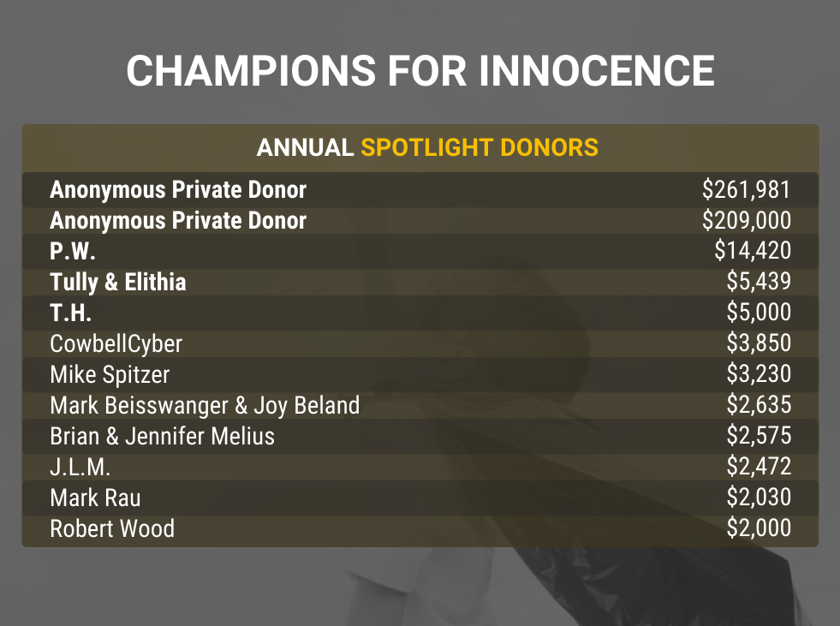This screenshot has width=840, height=626.
Task: Click the $209,000 amount
Action: tap(747, 220)
